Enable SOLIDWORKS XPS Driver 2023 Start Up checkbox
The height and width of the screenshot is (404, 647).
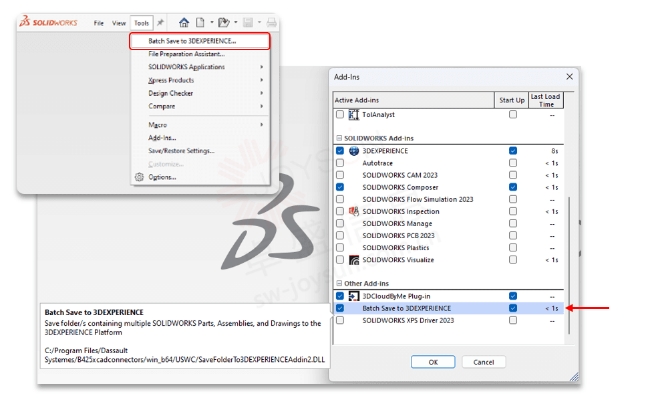pyautogui.click(x=512, y=320)
